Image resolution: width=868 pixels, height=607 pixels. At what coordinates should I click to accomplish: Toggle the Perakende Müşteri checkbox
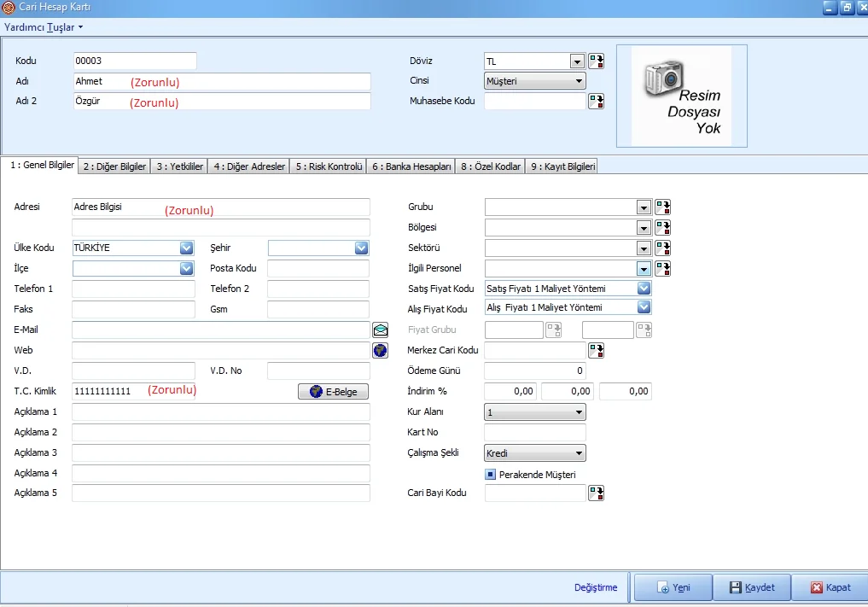[491, 475]
